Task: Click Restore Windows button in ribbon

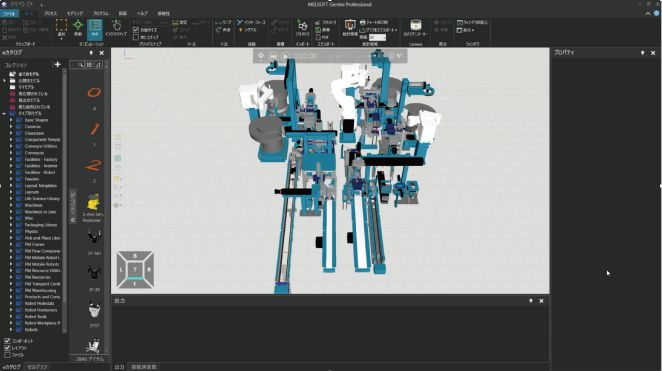Action: tap(472, 22)
